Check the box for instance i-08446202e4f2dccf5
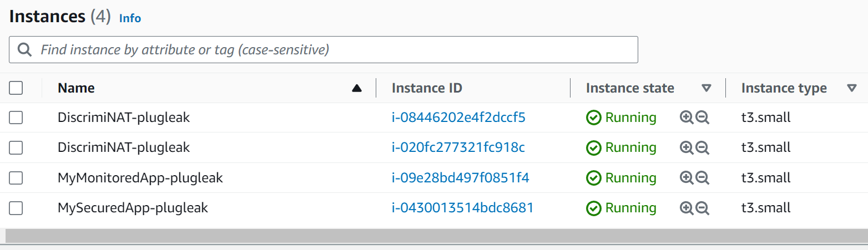Viewport: 868px width, 250px height. point(16,118)
